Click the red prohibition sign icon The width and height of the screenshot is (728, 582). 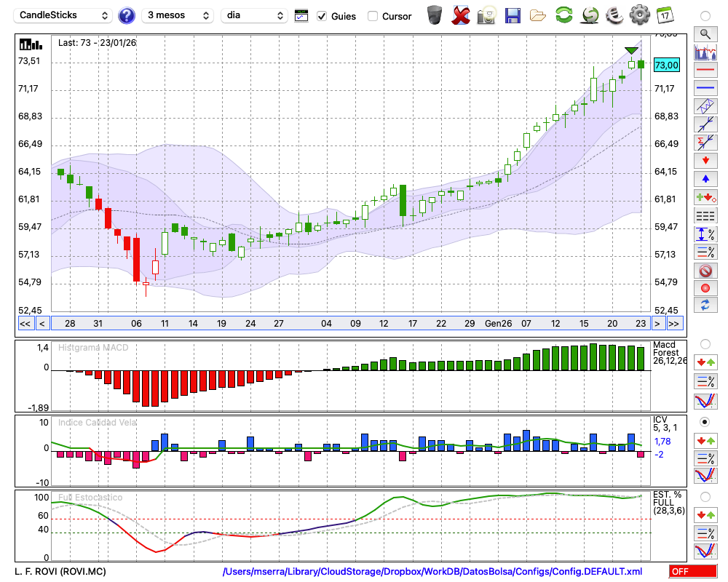click(705, 270)
